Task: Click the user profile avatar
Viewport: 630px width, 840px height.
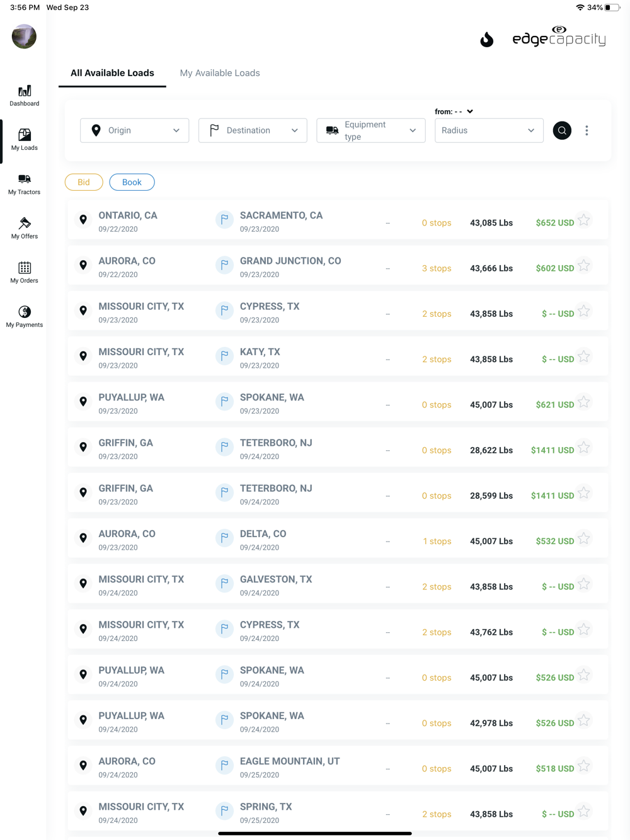Action: point(24,37)
